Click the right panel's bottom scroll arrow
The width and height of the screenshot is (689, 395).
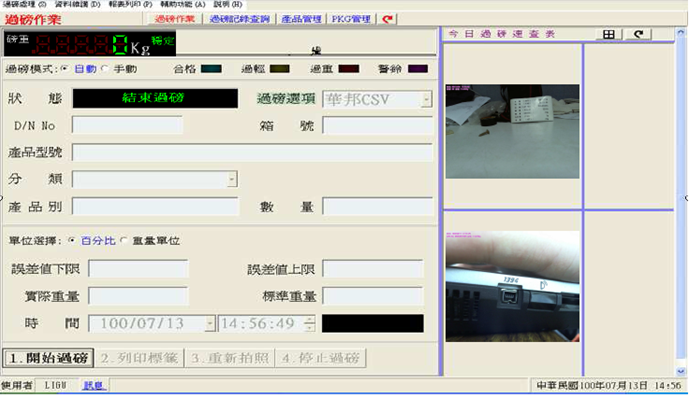tap(681, 371)
